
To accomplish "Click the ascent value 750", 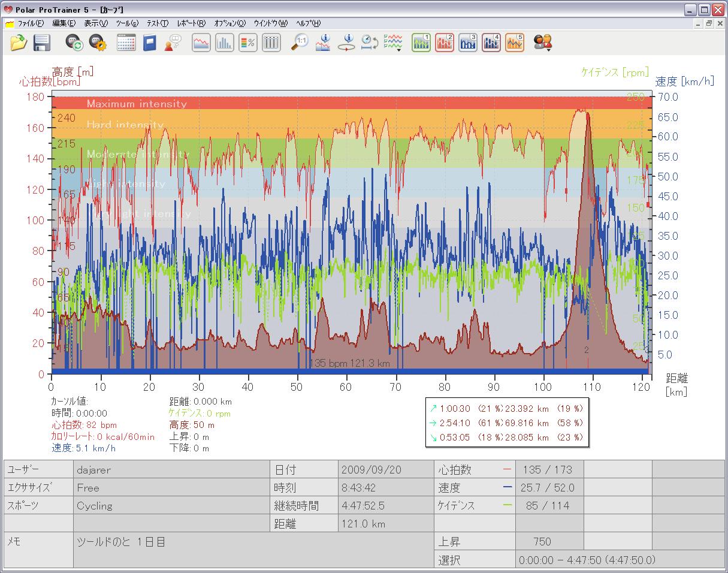I will point(549,541).
